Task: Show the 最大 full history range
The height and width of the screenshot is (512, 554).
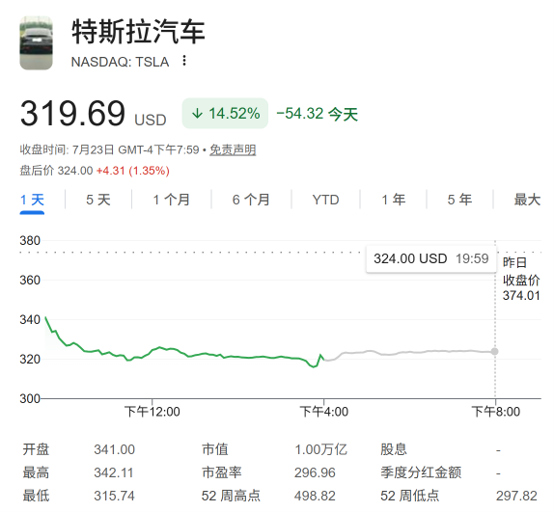Action: pos(527,200)
